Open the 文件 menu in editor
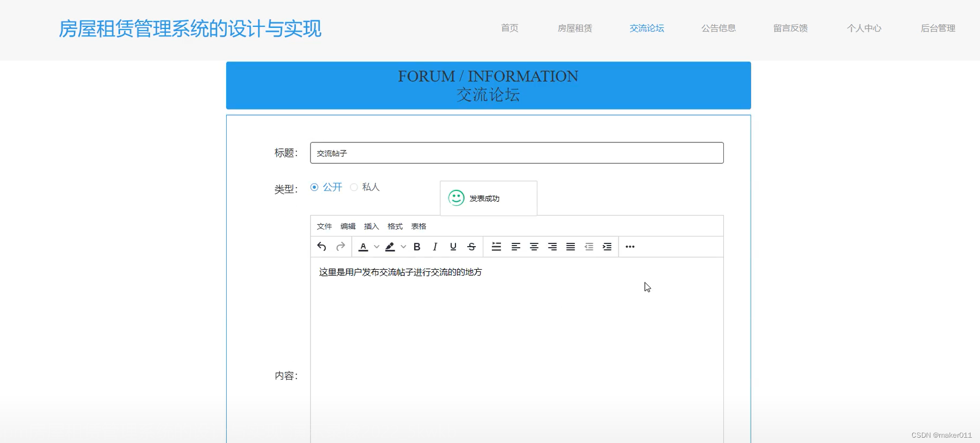The height and width of the screenshot is (443, 980). tap(325, 226)
